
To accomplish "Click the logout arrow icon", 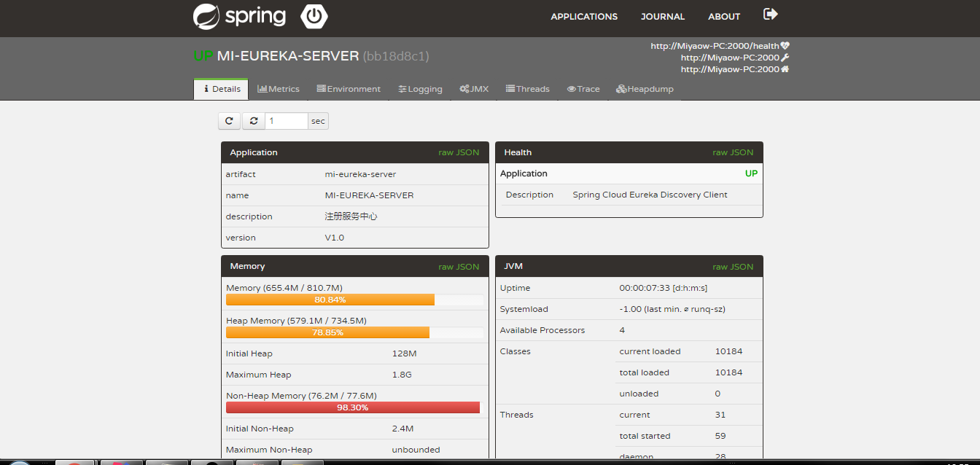I will coord(771,14).
